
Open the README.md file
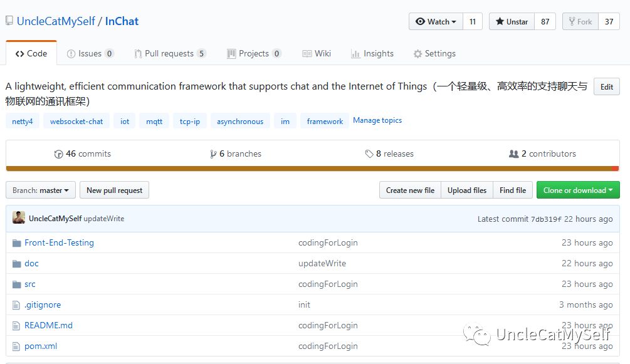point(49,325)
